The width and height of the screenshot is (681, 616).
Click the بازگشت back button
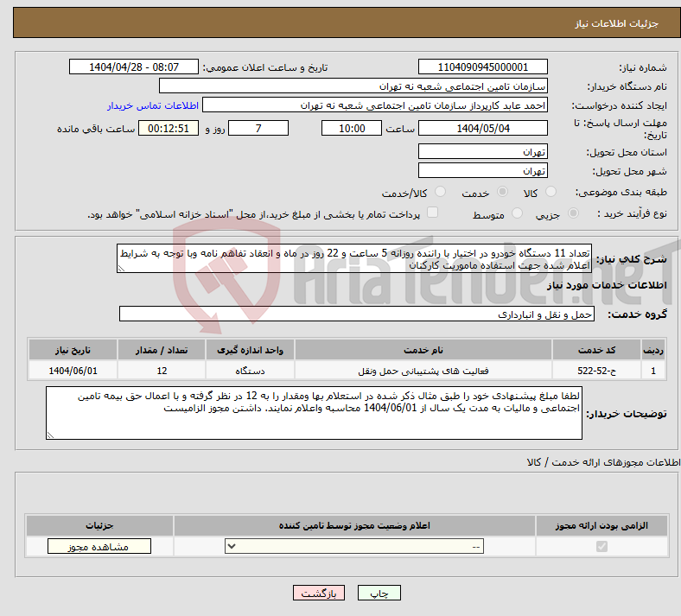(x=319, y=593)
